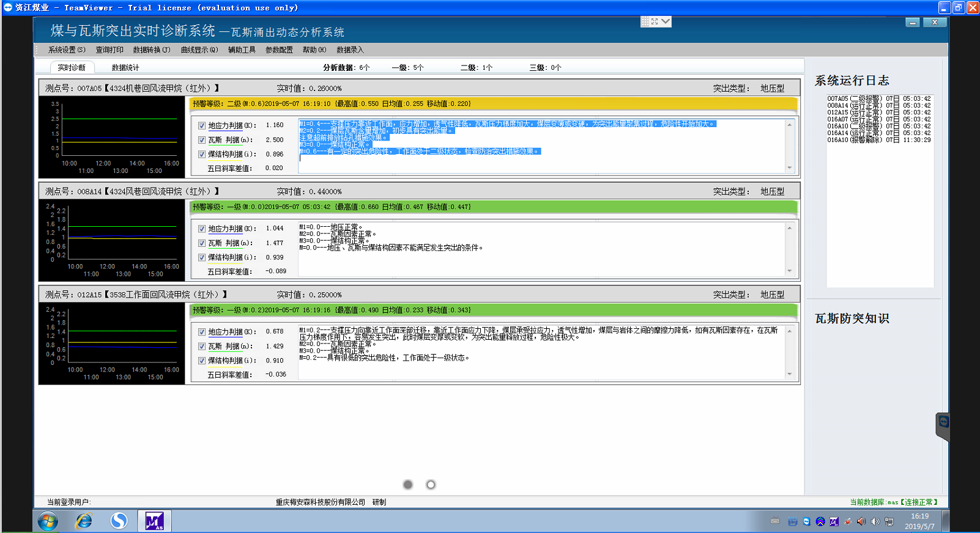Toggle 煤结构判据 checkbox for point 012A15

(202, 361)
